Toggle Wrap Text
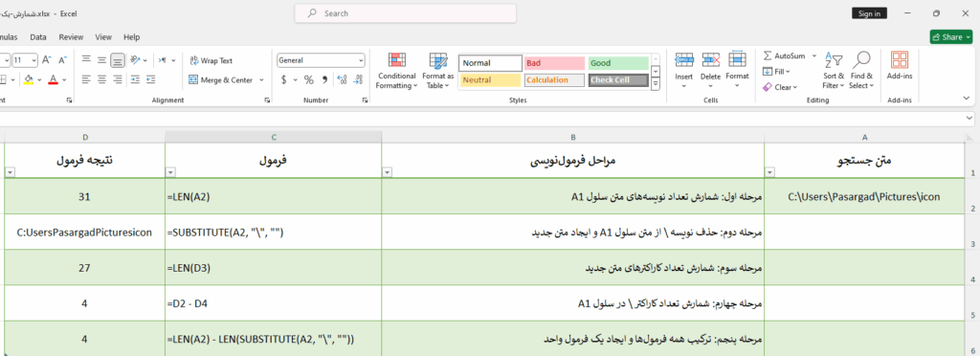 [x=212, y=60]
